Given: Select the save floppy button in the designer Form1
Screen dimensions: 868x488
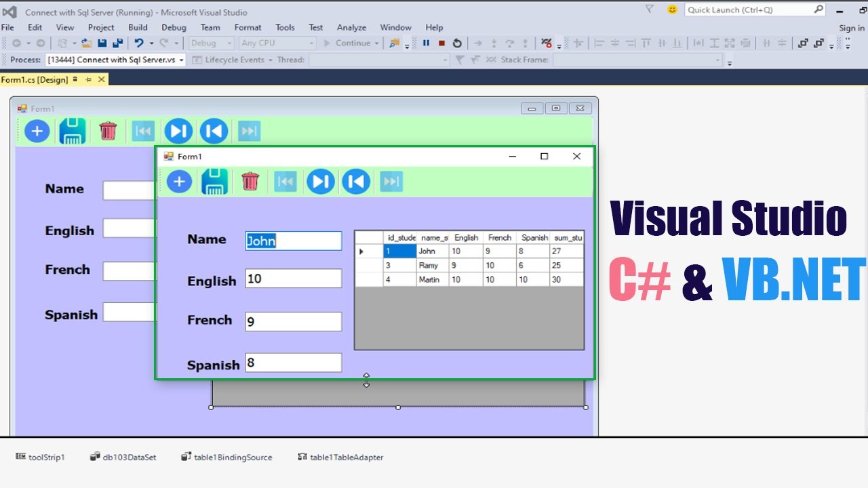Looking at the screenshot, I should [x=73, y=131].
